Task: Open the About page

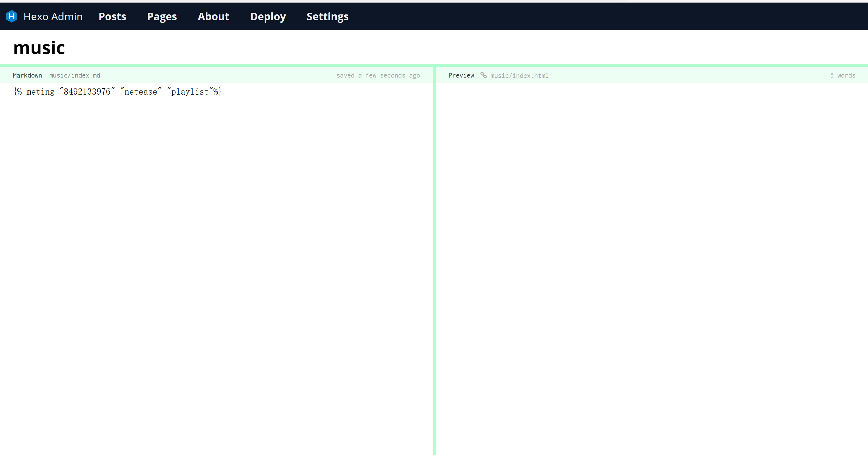Action: [x=213, y=16]
